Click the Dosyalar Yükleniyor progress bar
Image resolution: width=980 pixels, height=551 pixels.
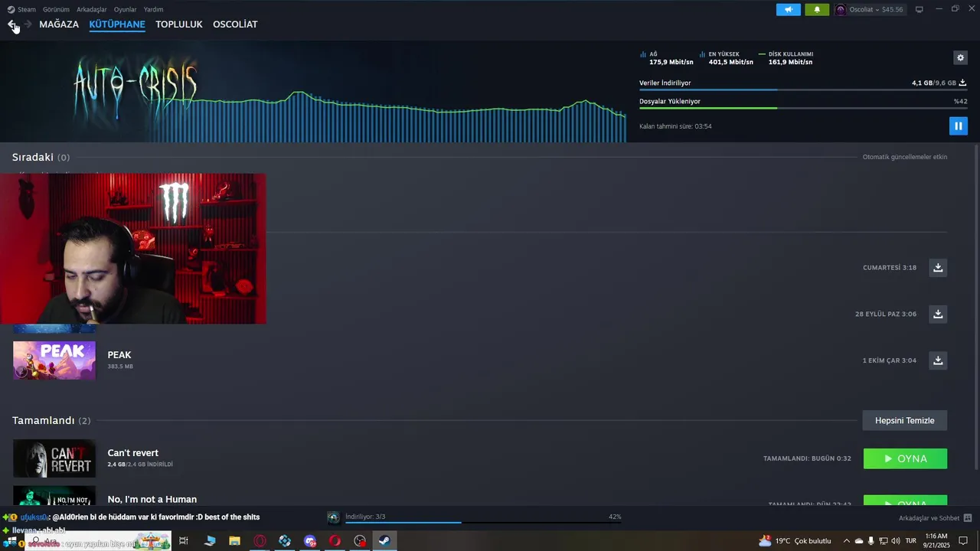[x=803, y=108]
